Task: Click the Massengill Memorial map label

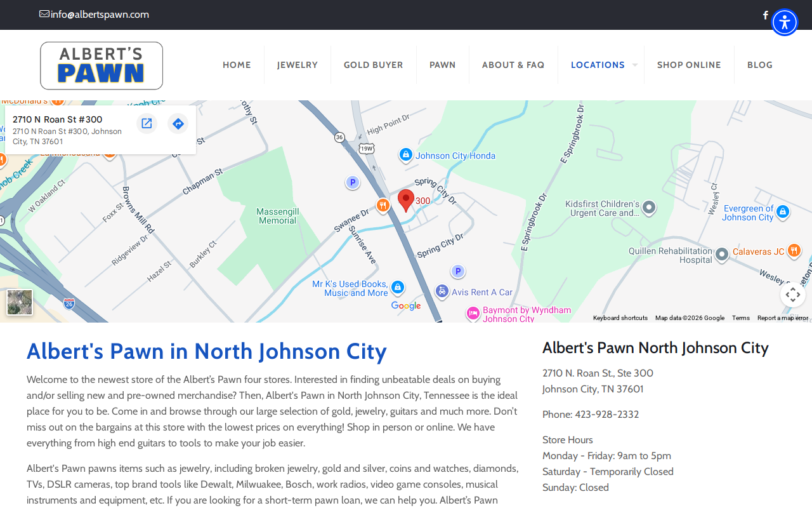Action: [x=277, y=216]
